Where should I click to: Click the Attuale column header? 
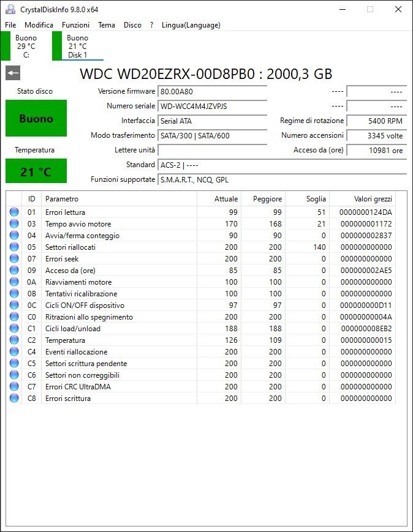pyautogui.click(x=219, y=199)
